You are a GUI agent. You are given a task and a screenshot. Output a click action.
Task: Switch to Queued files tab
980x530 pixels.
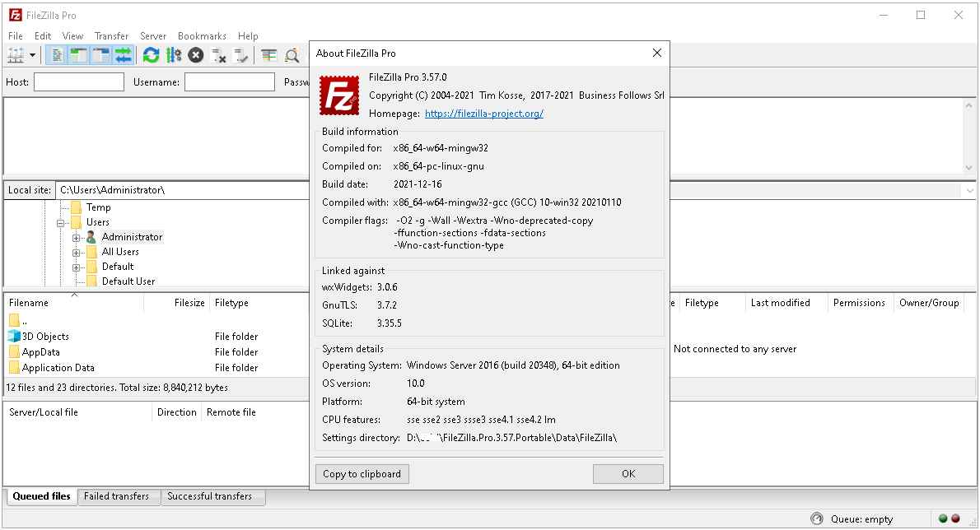(42, 496)
